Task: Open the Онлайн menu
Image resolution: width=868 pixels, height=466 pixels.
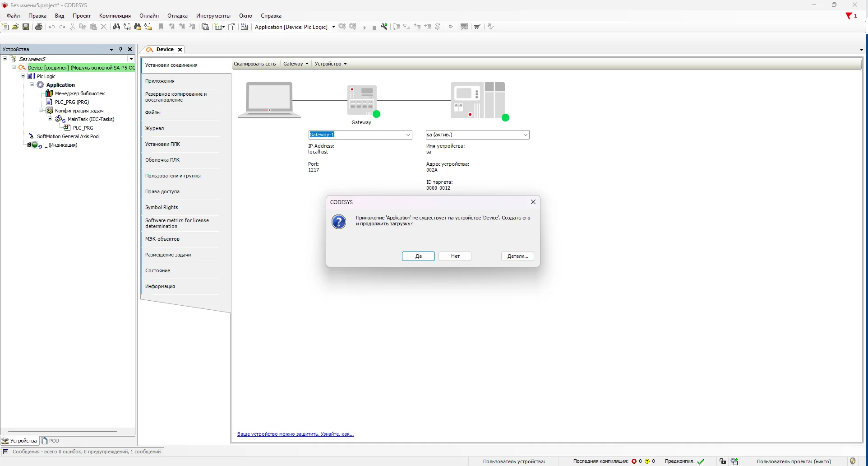Action: coord(149,16)
